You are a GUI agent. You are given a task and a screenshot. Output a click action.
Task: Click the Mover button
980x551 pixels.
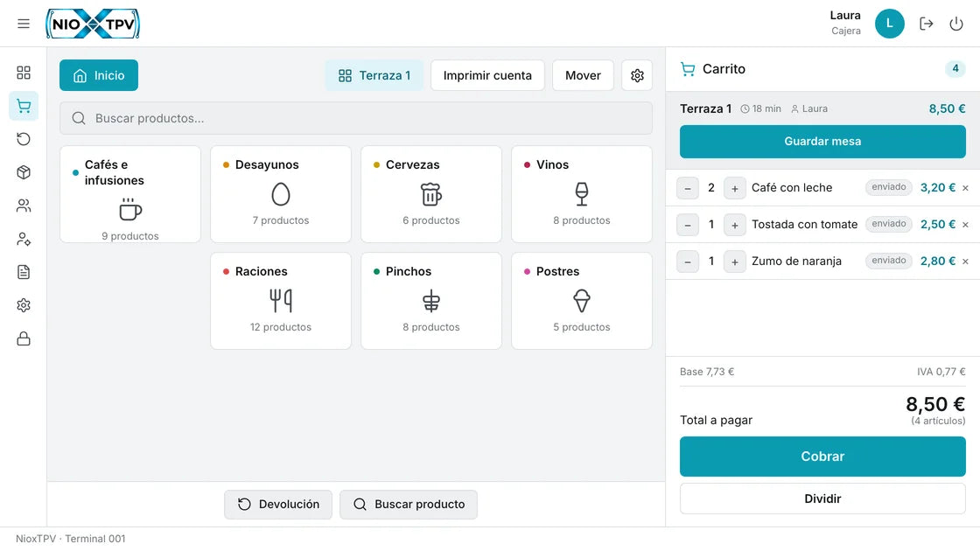[x=583, y=75]
